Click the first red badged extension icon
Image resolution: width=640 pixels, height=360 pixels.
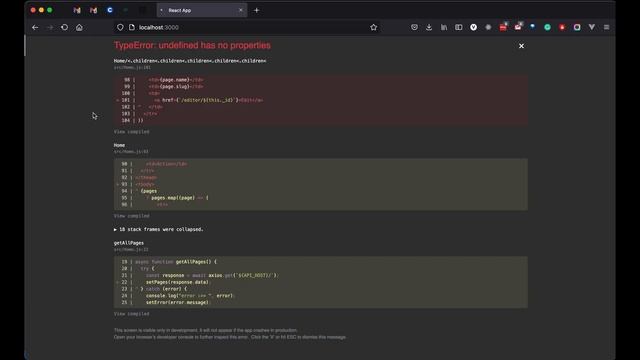(x=503, y=27)
